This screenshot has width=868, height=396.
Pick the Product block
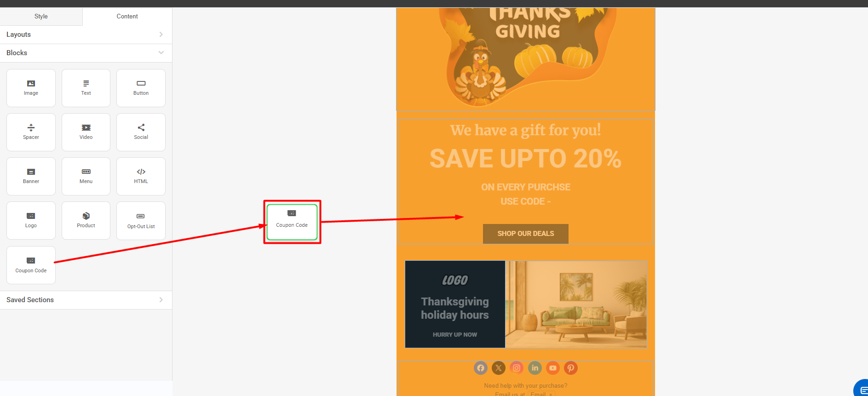click(86, 220)
